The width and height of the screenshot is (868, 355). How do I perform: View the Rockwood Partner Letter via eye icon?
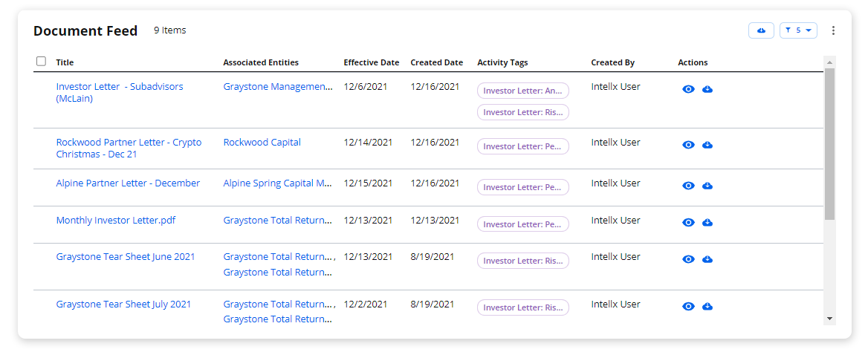(688, 145)
